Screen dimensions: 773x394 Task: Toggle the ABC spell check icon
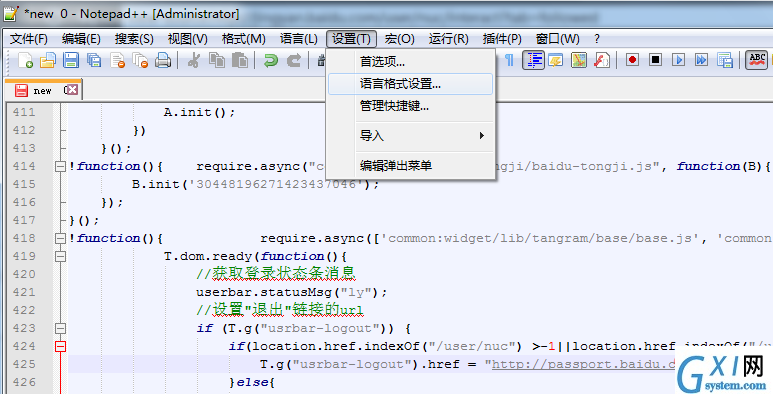pos(756,60)
